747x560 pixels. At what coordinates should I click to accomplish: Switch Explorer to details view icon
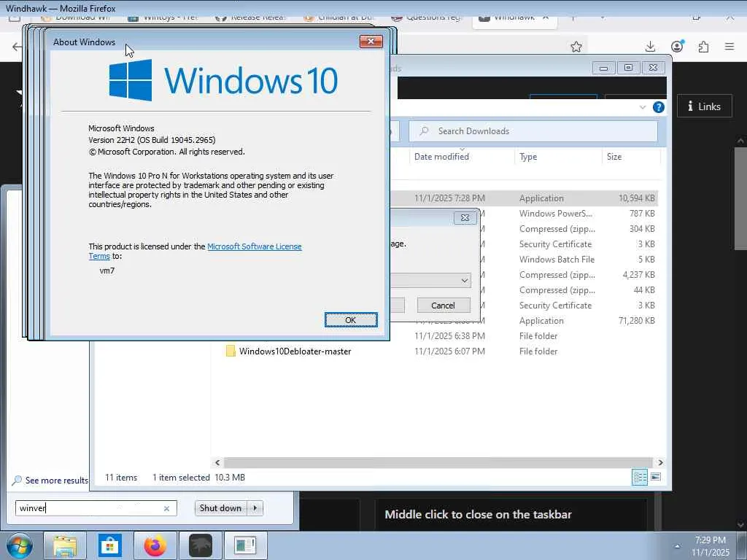639,477
